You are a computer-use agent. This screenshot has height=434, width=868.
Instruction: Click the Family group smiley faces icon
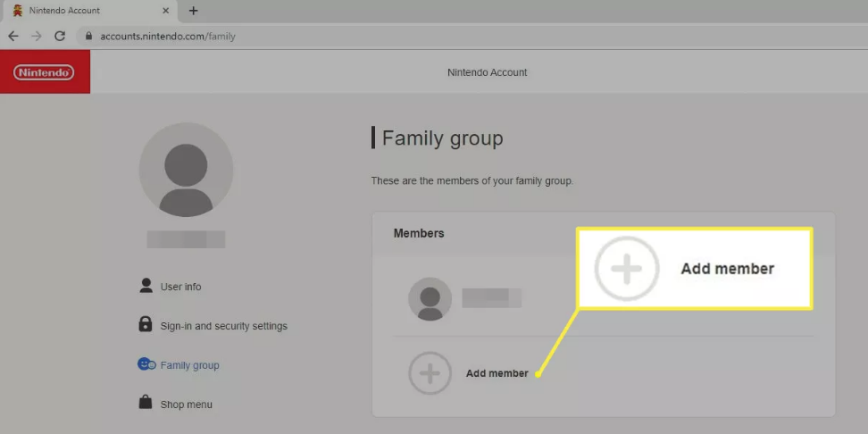click(146, 364)
